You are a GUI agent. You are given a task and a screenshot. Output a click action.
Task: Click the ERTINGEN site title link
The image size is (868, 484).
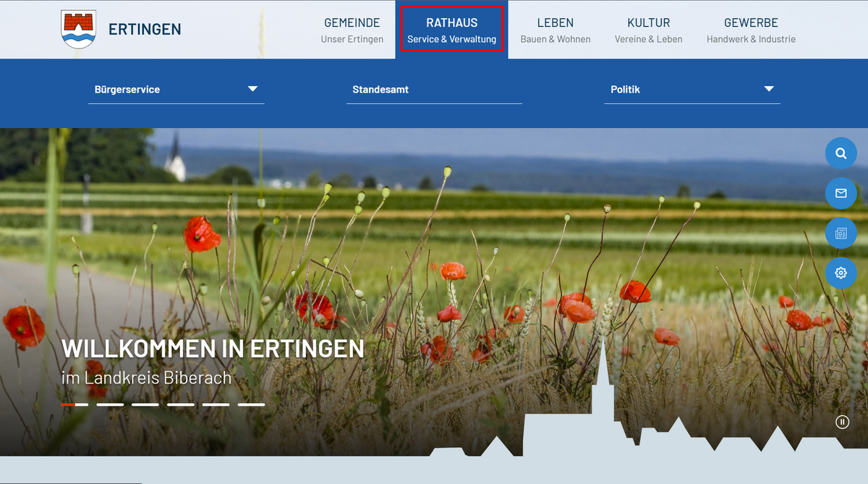pos(145,30)
